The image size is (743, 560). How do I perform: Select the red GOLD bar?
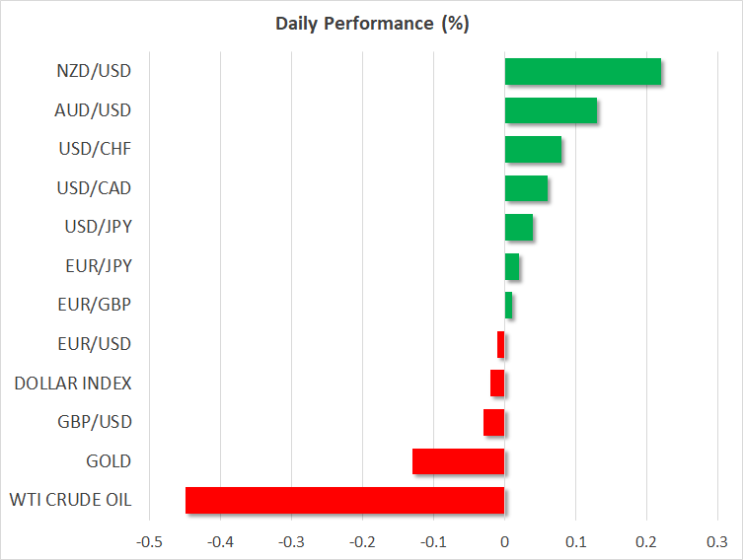[458, 461]
